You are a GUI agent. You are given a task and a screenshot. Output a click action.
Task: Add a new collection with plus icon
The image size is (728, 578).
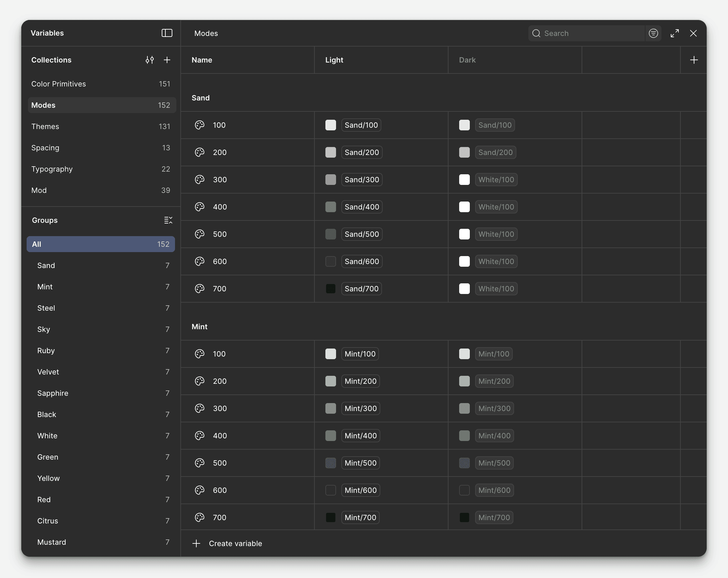[x=167, y=60]
